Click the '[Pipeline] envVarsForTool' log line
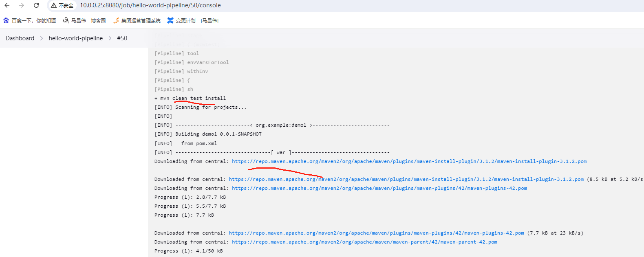 point(192,62)
